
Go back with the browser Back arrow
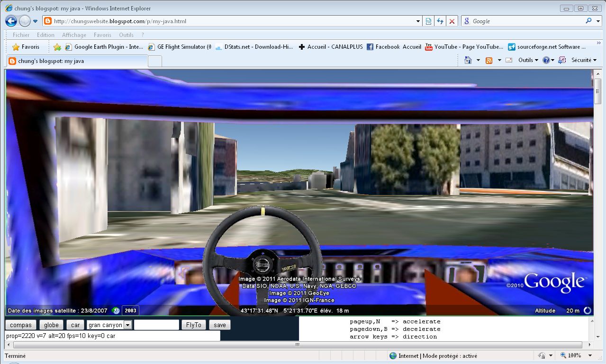[x=11, y=21]
